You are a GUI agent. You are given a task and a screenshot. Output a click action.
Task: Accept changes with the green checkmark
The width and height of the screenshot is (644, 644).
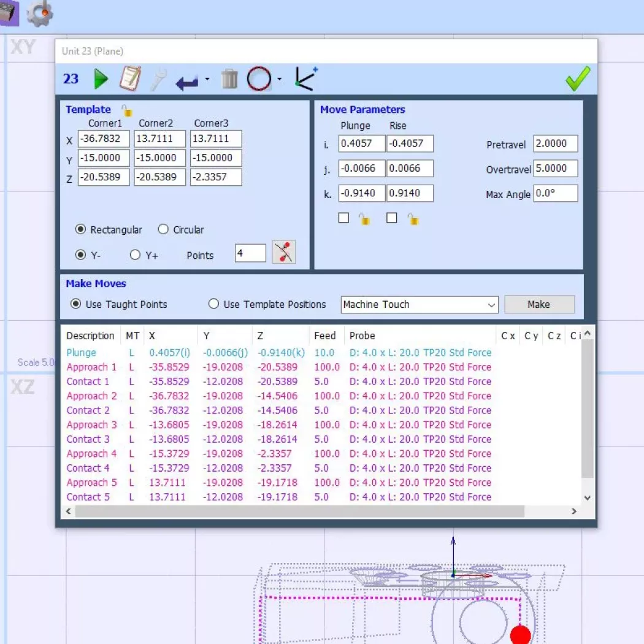[577, 79]
